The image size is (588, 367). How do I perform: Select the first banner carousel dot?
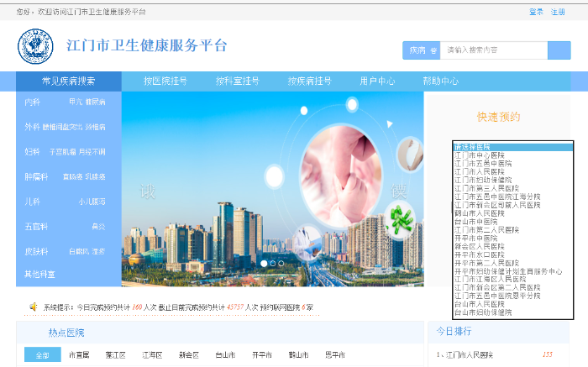(264, 264)
